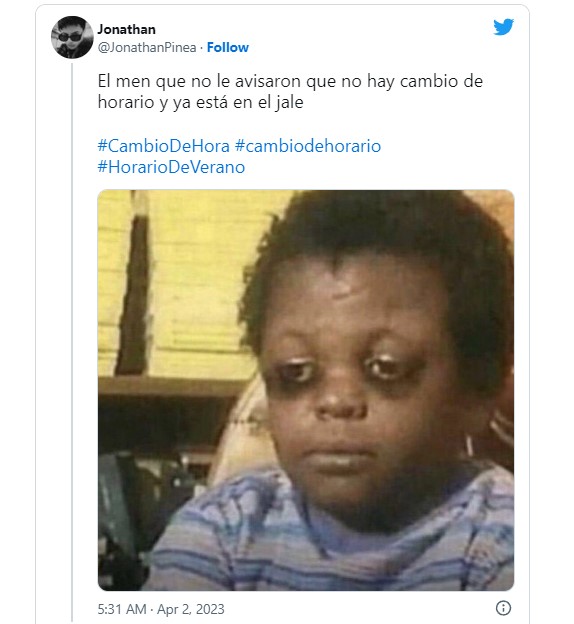Click the tweet line ending with 'el jale'
This screenshot has height=624, width=574.
201,102
